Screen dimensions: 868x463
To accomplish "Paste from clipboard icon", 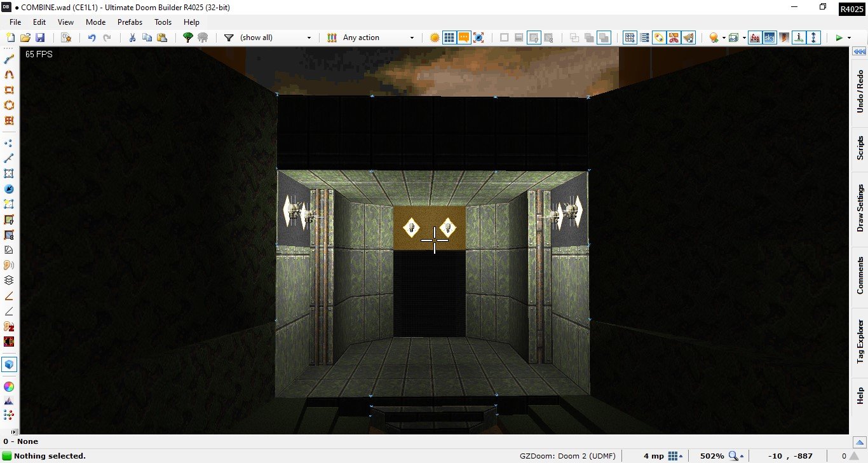I will click(161, 38).
